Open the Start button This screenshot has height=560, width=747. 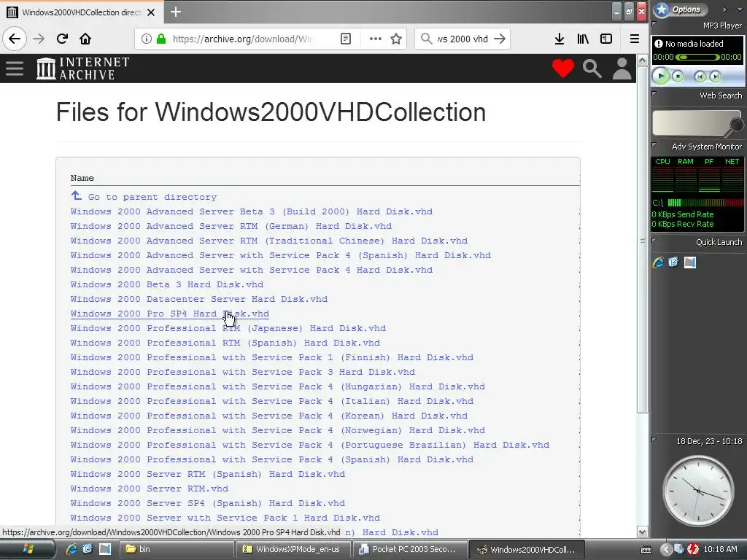pos(28,549)
